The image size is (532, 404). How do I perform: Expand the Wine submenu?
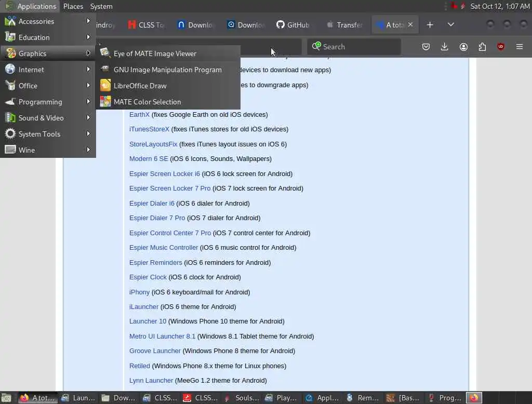coord(48,150)
